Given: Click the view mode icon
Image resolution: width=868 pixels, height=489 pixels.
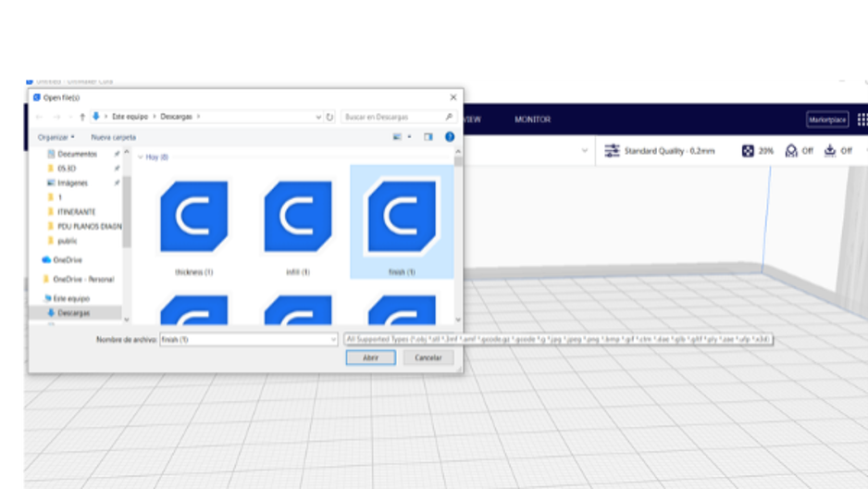Looking at the screenshot, I should [x=397, y=137].
